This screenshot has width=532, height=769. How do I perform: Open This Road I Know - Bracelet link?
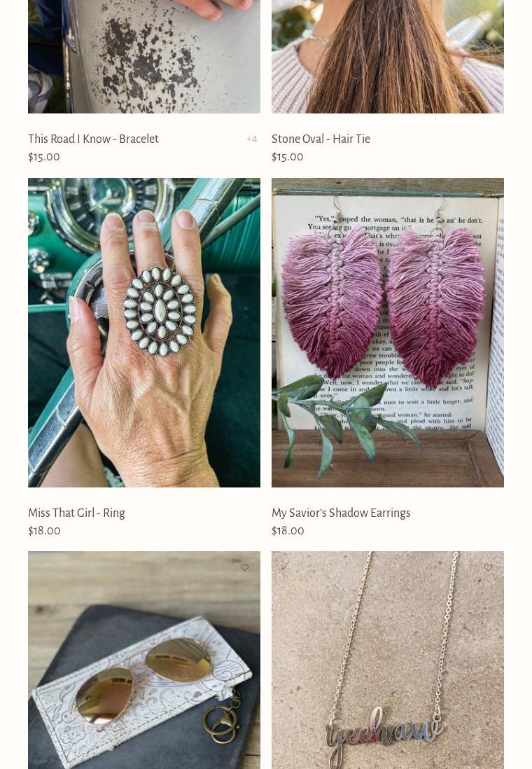(x=93, y=139)
